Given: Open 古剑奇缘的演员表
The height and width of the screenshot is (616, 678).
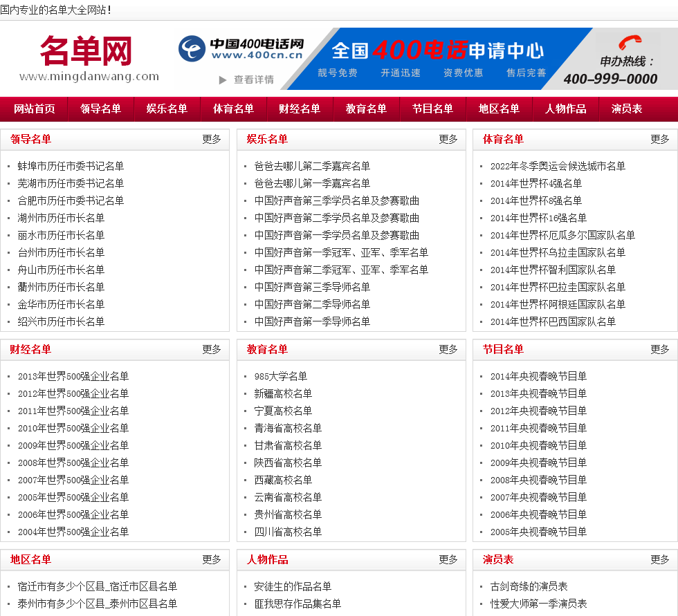Looking at the screenshot, I should coord(529,587).
